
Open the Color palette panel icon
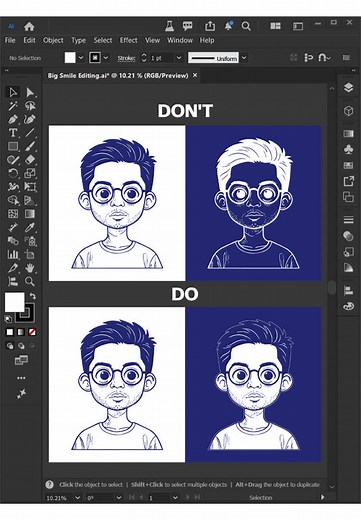(x=348, y=306)
